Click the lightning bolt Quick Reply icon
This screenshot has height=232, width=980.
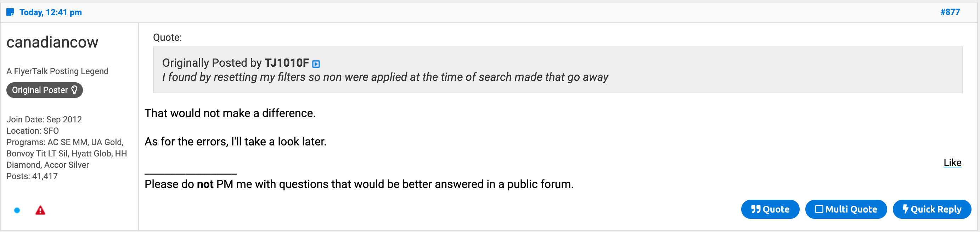coord(906,209)
